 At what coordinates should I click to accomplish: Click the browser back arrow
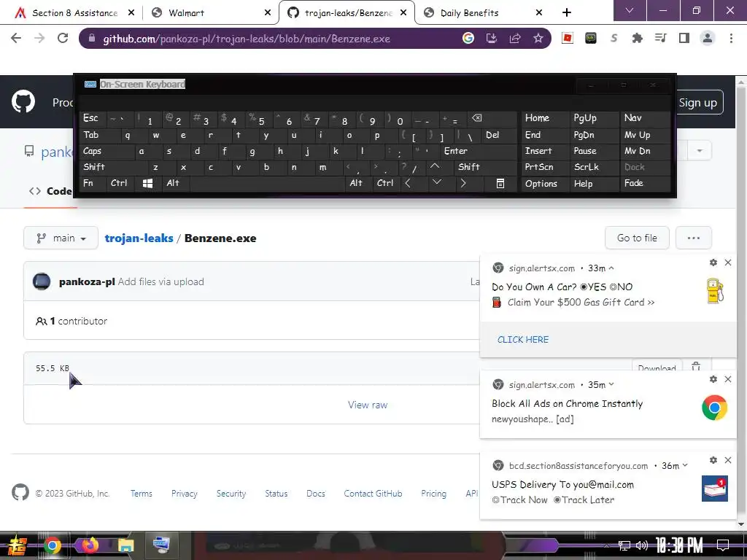16,38
